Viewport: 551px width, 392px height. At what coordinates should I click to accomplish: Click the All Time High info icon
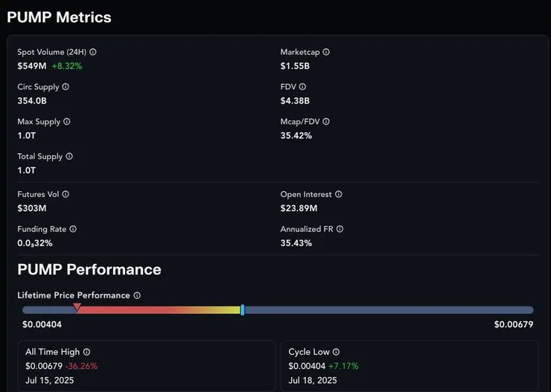(x=86, y=352)
